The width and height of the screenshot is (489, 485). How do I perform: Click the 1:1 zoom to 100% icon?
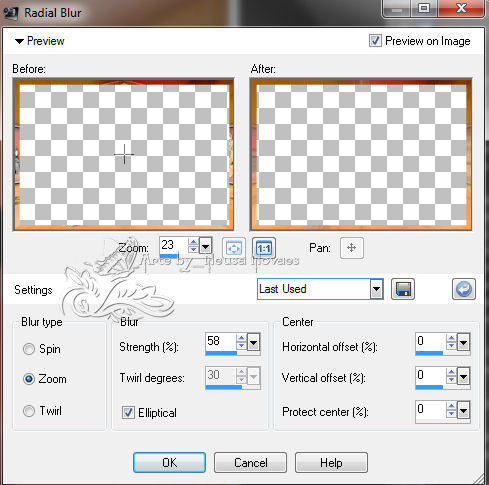[264, 248]
